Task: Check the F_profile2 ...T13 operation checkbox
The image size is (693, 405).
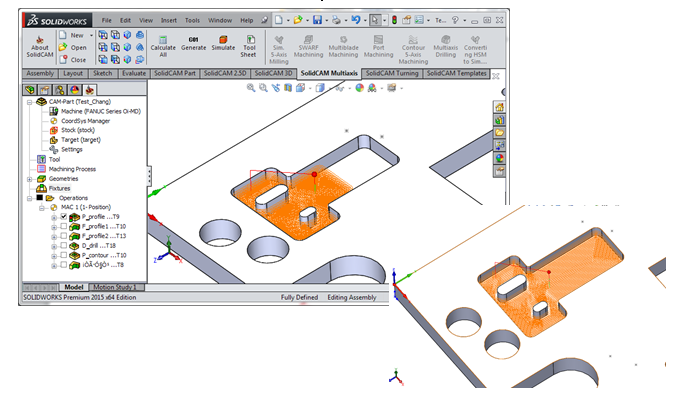Action: click(64, 236)
